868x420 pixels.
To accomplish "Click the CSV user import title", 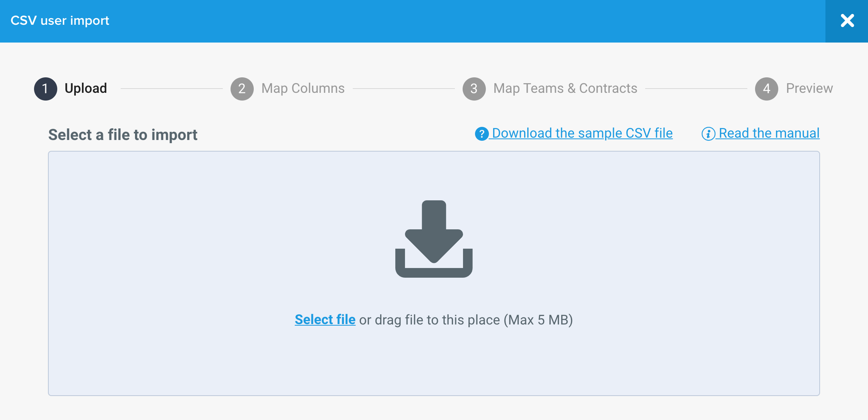I will click(x=60, y=20).
